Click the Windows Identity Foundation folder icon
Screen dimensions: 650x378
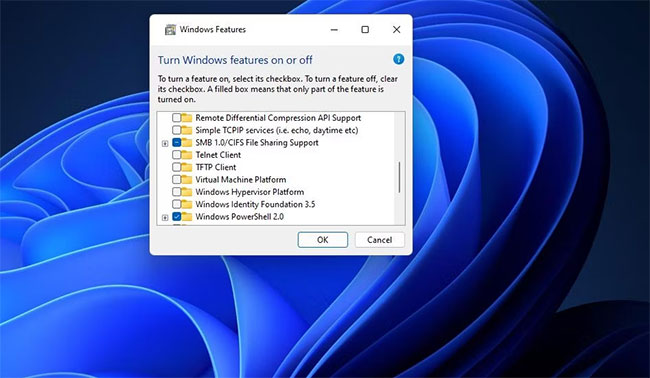(187, 204)
